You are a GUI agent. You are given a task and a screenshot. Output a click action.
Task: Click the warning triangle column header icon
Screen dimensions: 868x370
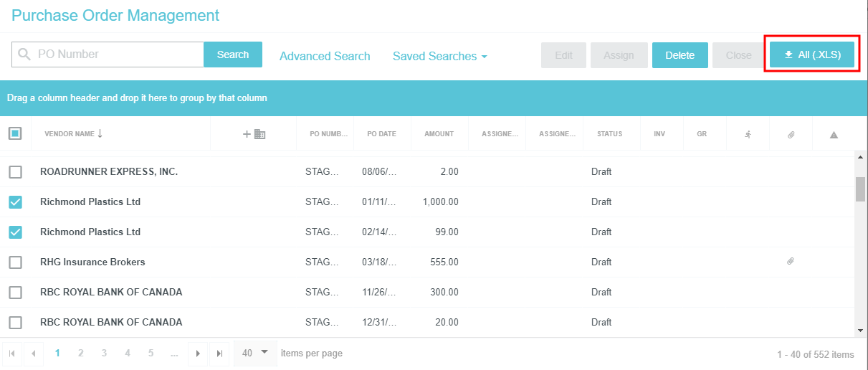[834, 134]
